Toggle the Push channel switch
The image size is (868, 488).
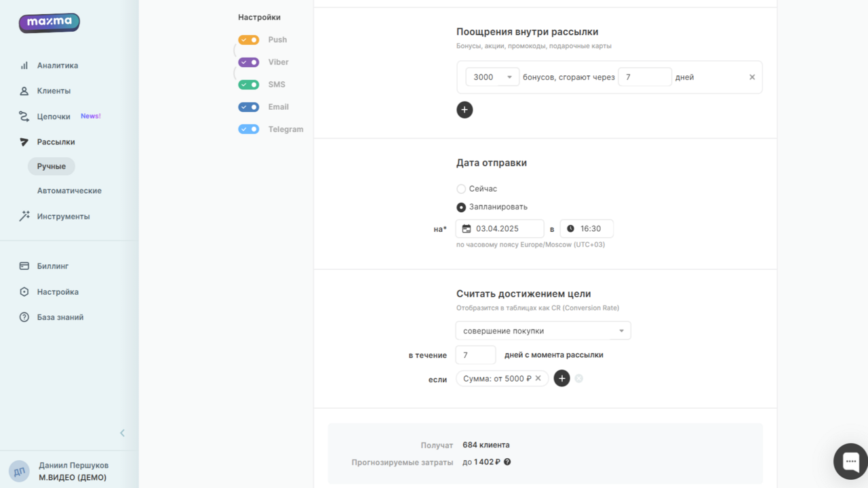click(x=248, y=40)
